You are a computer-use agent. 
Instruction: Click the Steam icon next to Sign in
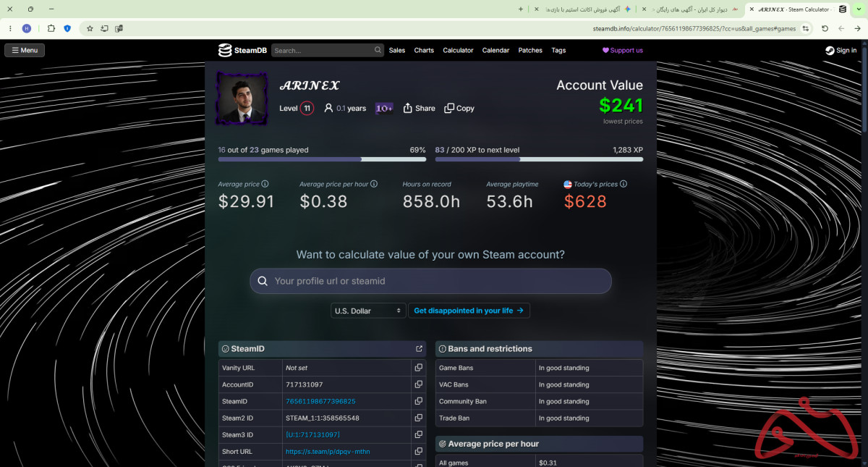click(x=830, y=50)
